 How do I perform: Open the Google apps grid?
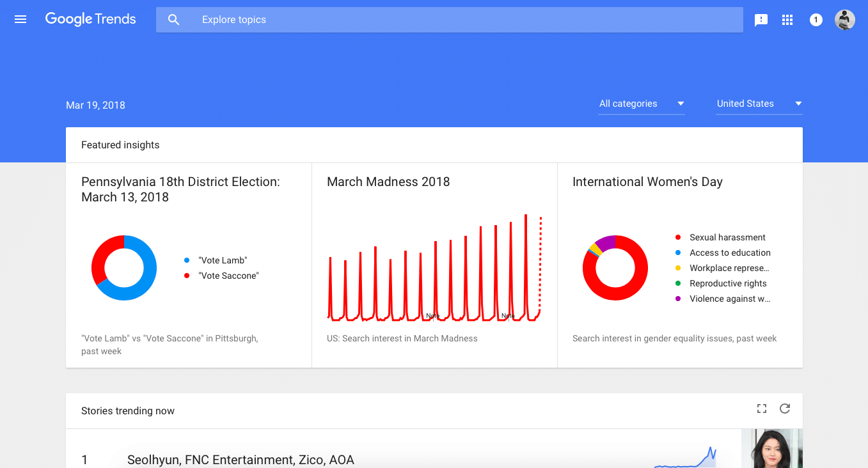[787, 20]
